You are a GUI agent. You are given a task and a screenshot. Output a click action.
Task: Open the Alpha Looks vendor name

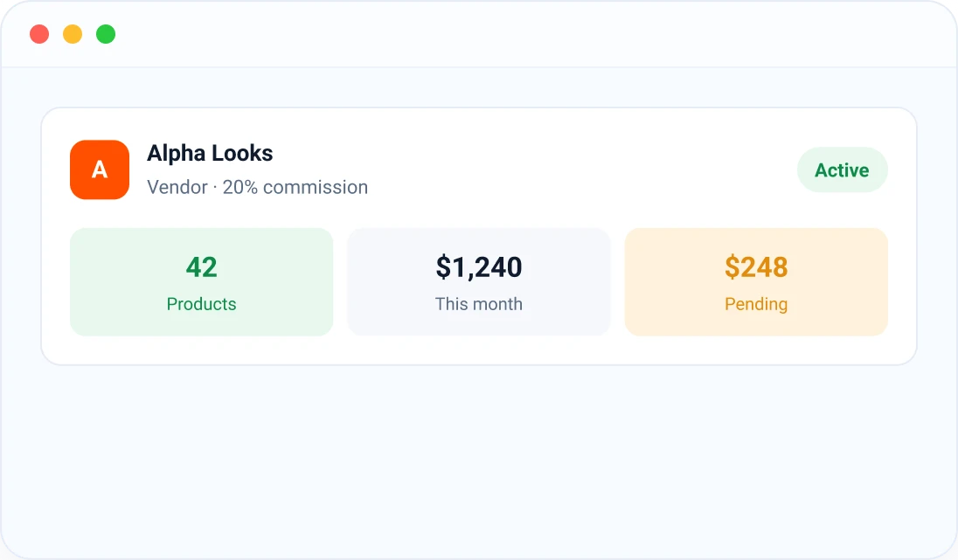pos(210,153)
